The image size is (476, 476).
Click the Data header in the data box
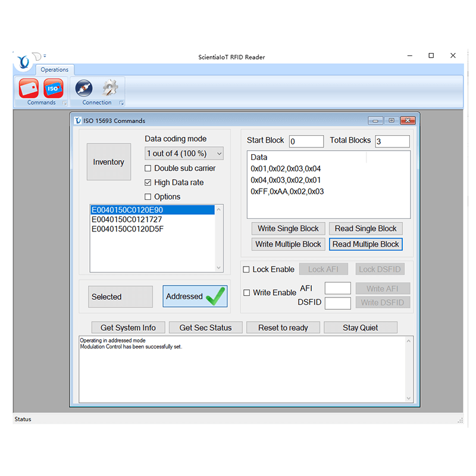click(x=259, y=157)
